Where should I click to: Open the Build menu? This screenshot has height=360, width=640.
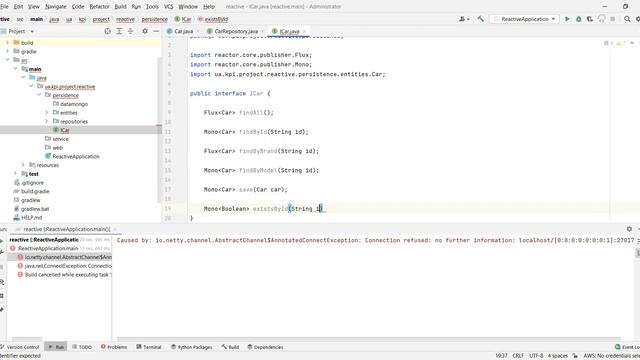120,7
